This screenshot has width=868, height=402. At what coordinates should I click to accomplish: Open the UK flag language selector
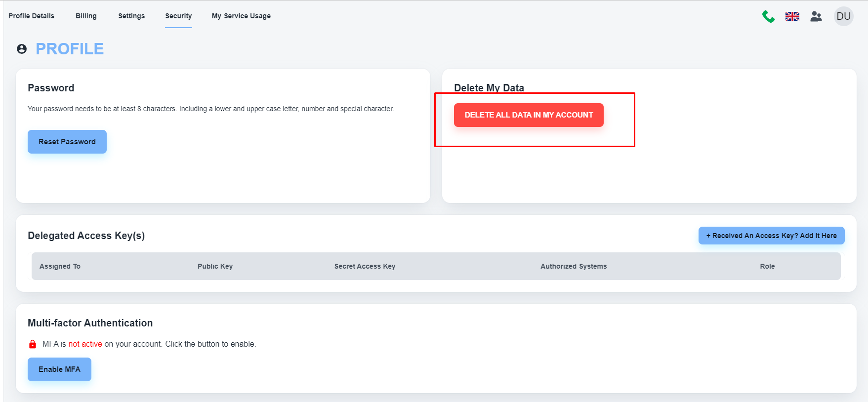[792, 16]
